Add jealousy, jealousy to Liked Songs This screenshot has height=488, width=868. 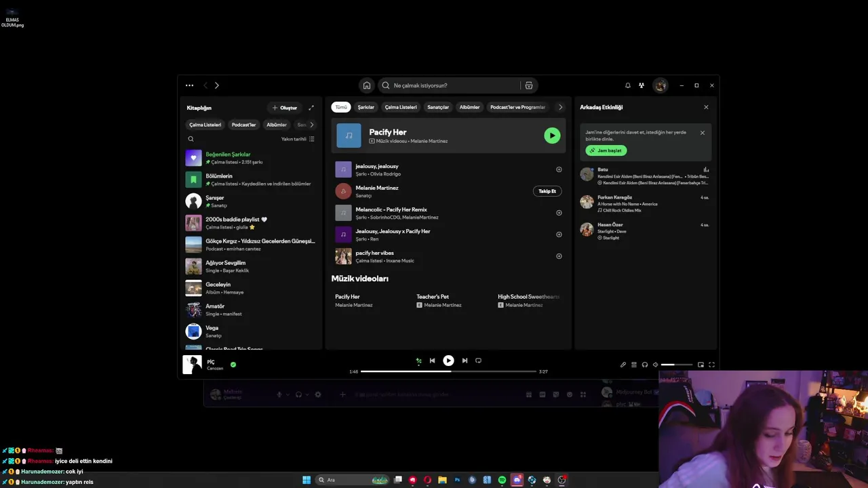click(559, 169)
